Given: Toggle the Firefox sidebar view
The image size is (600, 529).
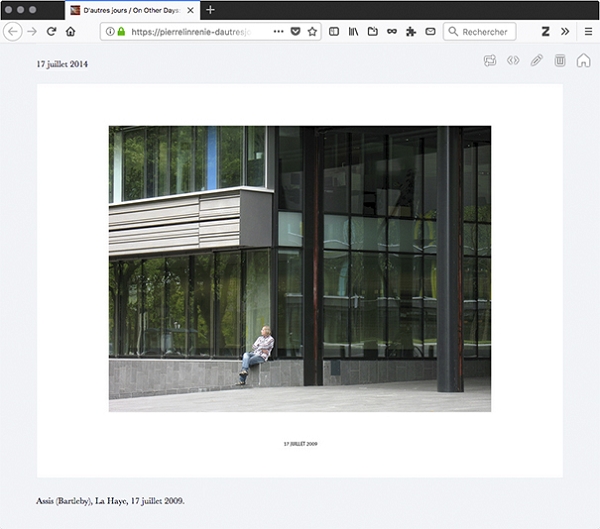Looking at the screenshot, I should point(334,32).
